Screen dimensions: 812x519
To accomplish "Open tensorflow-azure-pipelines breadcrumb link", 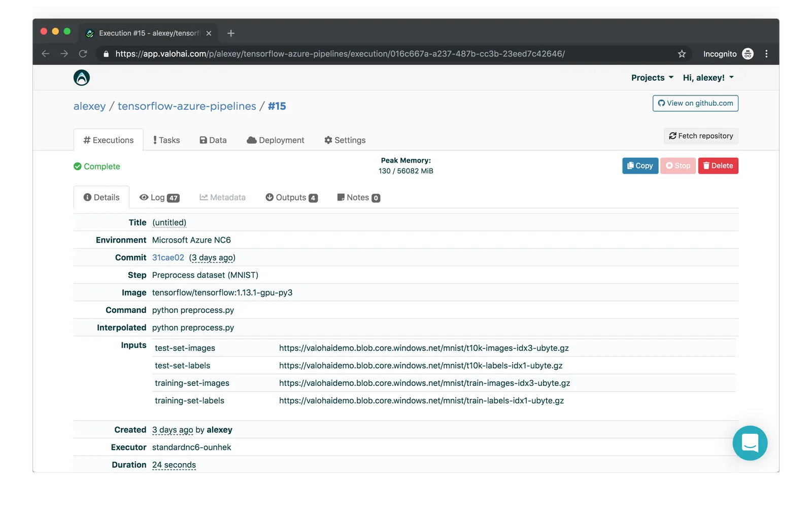I will point(187,106).
